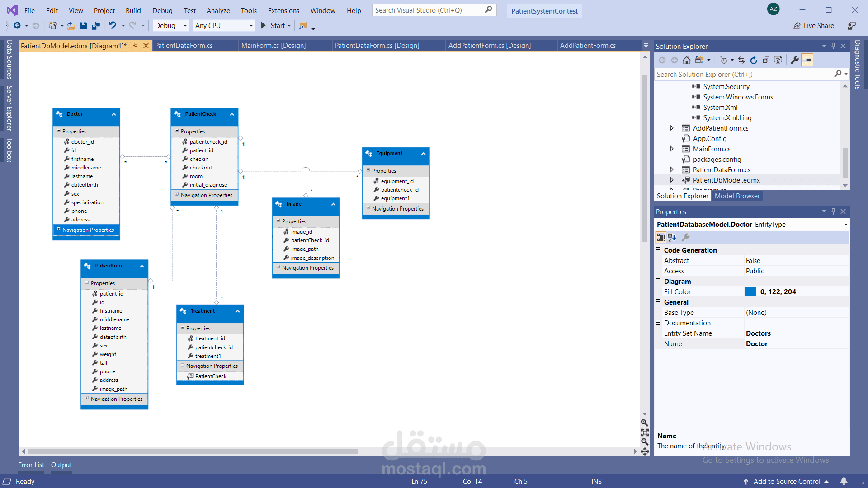The width and height of the screenshot is (868, 488).
Task: Open the wrench Properties icon in Solution Explorer
Action: (794, 60)
